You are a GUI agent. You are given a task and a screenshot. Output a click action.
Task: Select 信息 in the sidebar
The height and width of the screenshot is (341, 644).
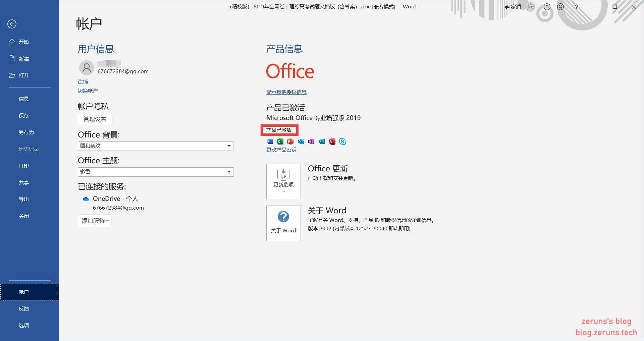tap(24, 99)
